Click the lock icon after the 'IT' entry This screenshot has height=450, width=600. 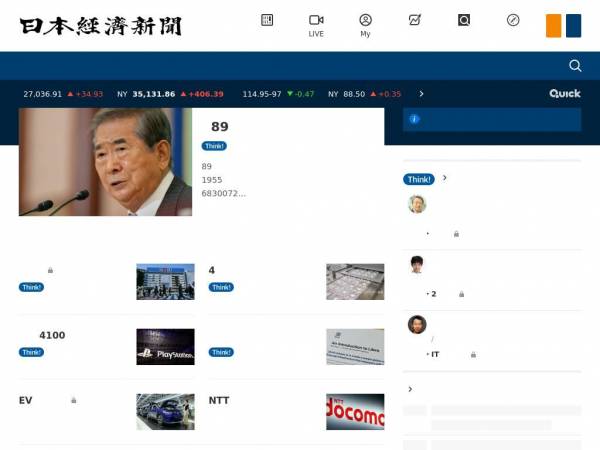tap(473, 355)
